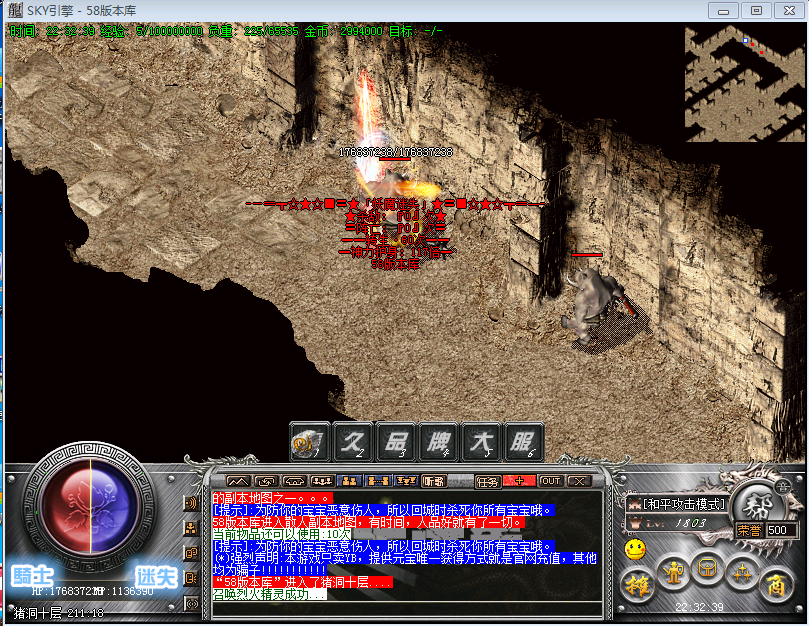Screen dimensions: 809x626
Task: Open the three-person group icon
Action: [322, 481]
